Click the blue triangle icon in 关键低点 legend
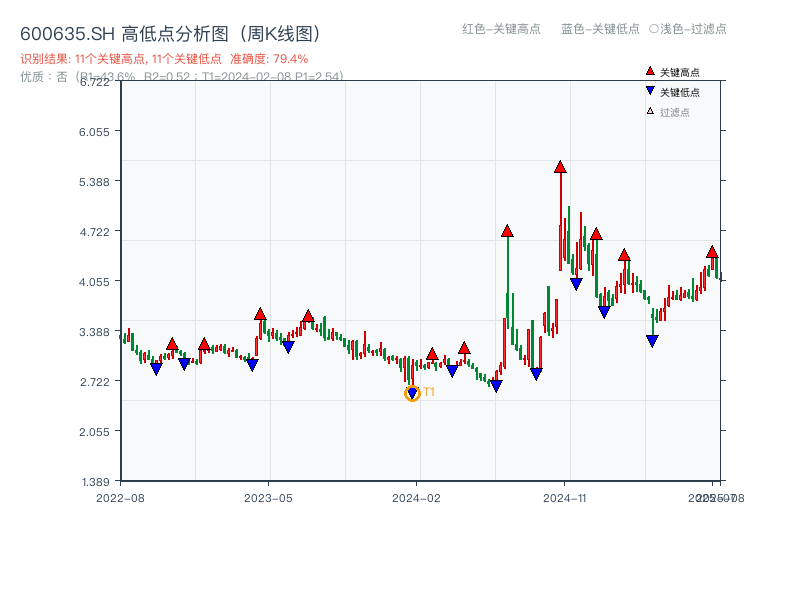800x600 pixels. (x=650, y=91)
